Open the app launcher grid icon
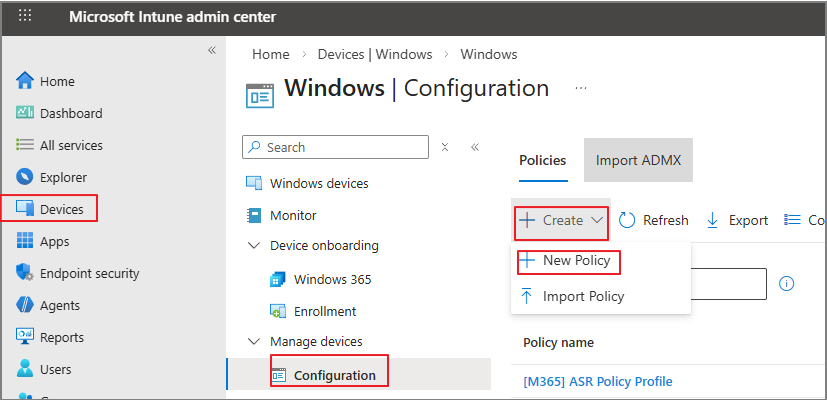The width and height of the screenshot is (827, 400). tap(25, 16)
